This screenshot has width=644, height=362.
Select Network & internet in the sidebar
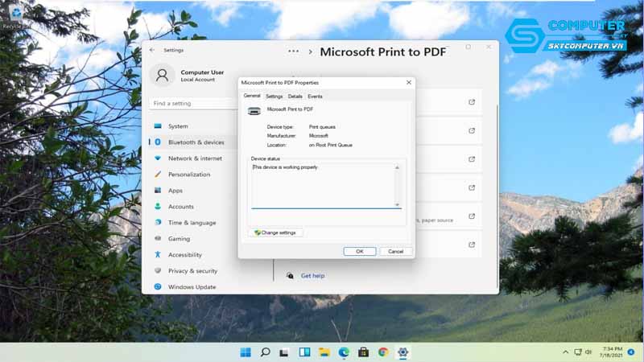[x=194, y=158]
